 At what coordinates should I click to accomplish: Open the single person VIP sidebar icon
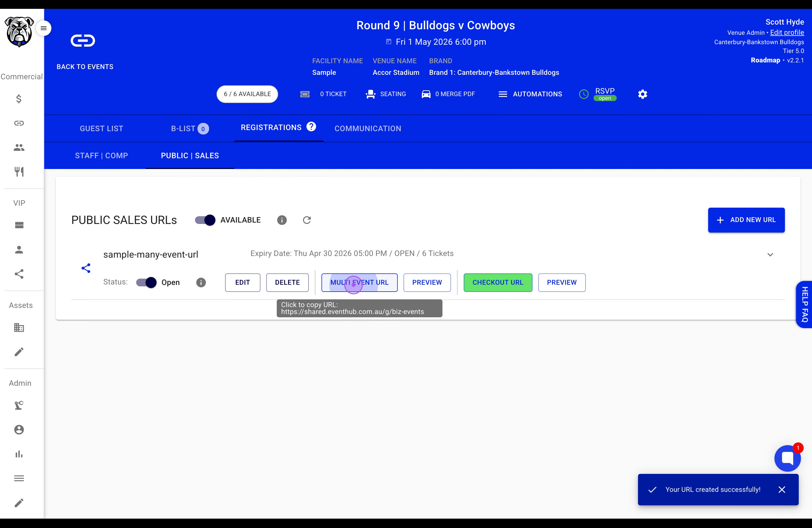click(x=19, y=250)
